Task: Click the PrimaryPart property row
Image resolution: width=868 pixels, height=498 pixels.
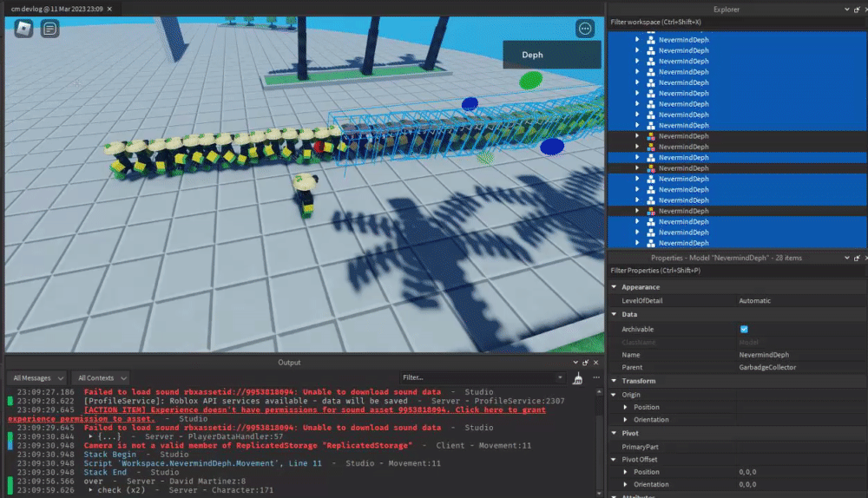Action: point(737,447)
